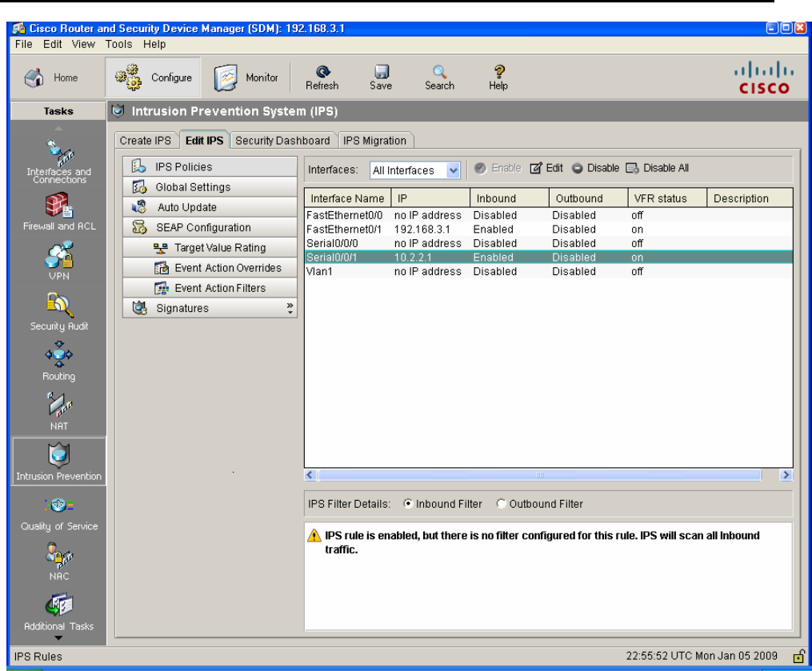Open the Search tool
This screenshot has height=671, width=812.
[440, 78]
